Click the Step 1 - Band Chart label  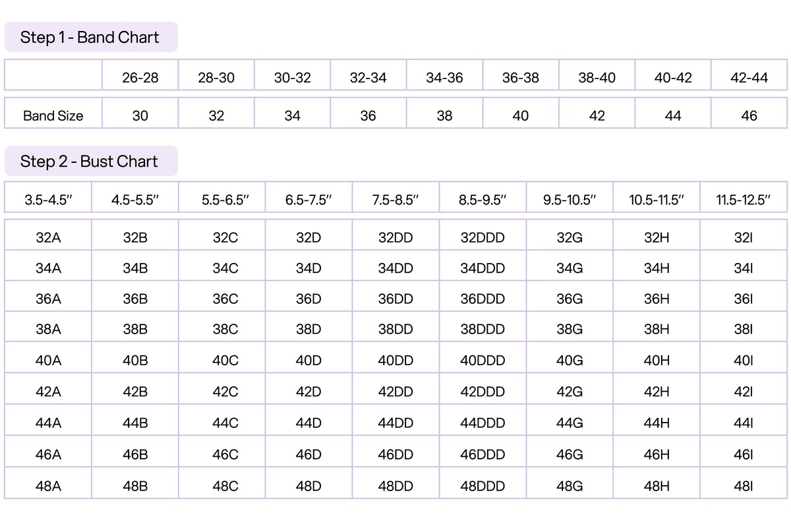pyautogui.click(x=91, y=37)
